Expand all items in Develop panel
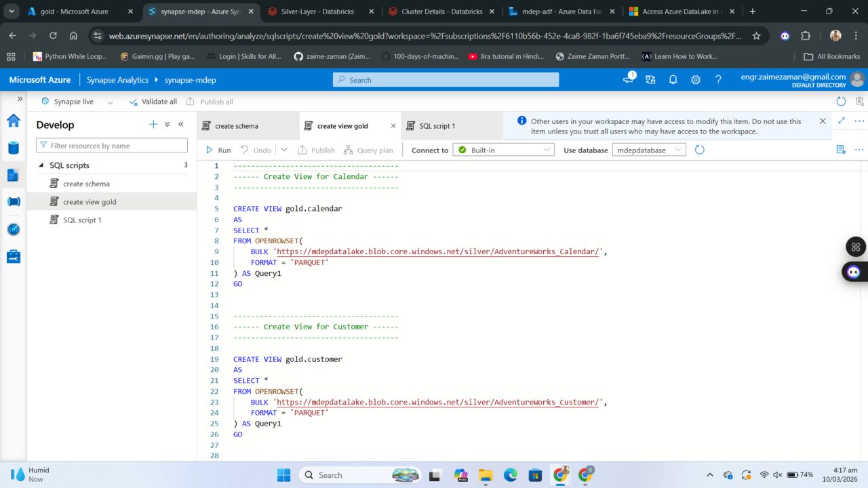 coord(167,124)
